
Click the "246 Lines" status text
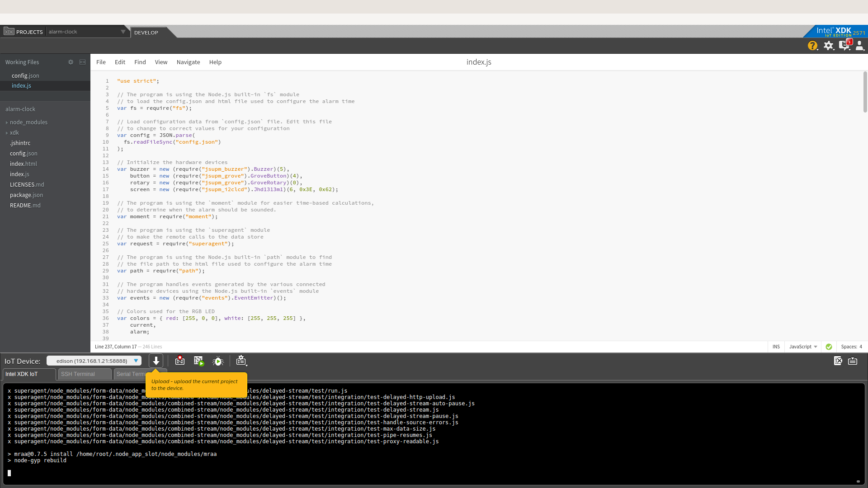pyautogui.click(x=152, y=347)
